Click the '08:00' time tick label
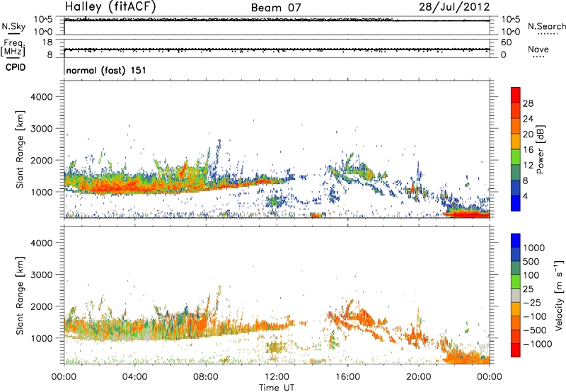Image resolution: width=566 pixels, height=392 pixels. 206,377
